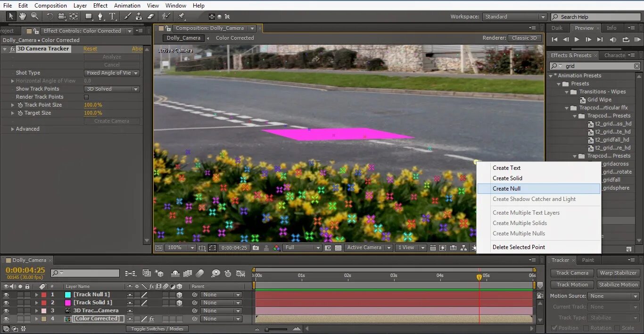Image resolution: width=644 pixels, height=334 pixels.
Task: Switch to the Paint tab
Action: [x=588, y=260]
